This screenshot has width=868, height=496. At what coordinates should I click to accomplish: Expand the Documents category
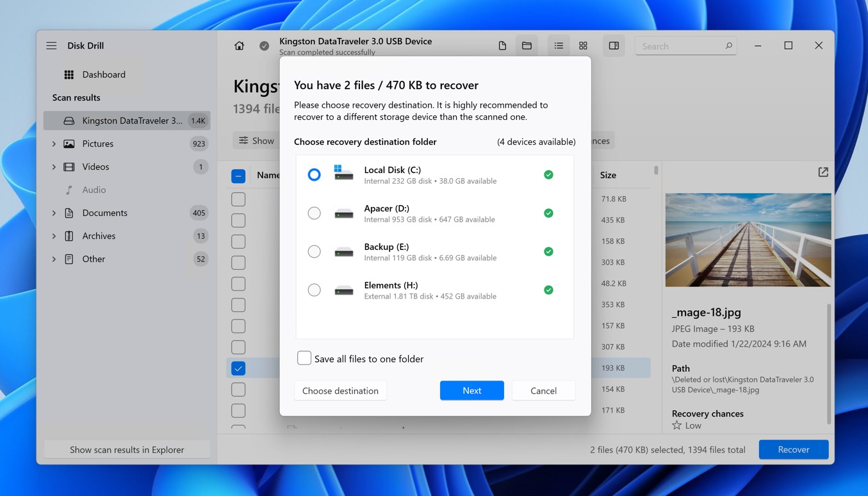[54, 213]
